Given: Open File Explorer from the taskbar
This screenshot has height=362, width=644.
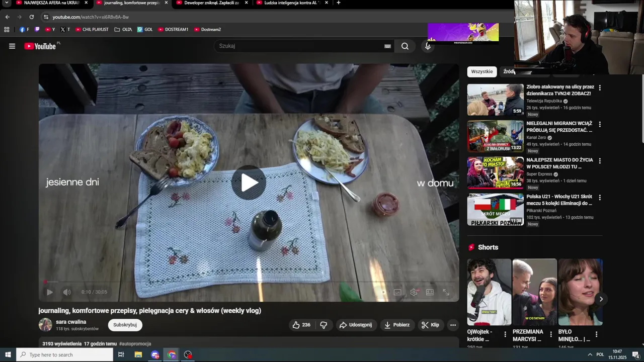Looking at the screenshot, I should [138, 355].
